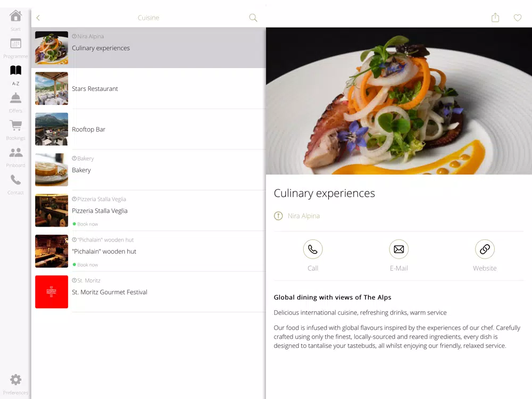Go back with the left chevron
Image resolution: width=532 pixels, height=399 pixels.
(x=38, y=18)
